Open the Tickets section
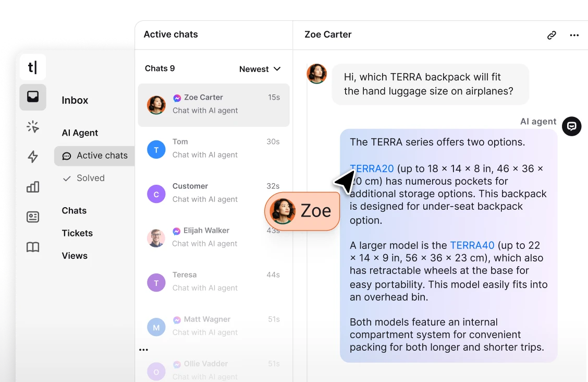Screen dimensions: 588x382 (x=77, y=233)
